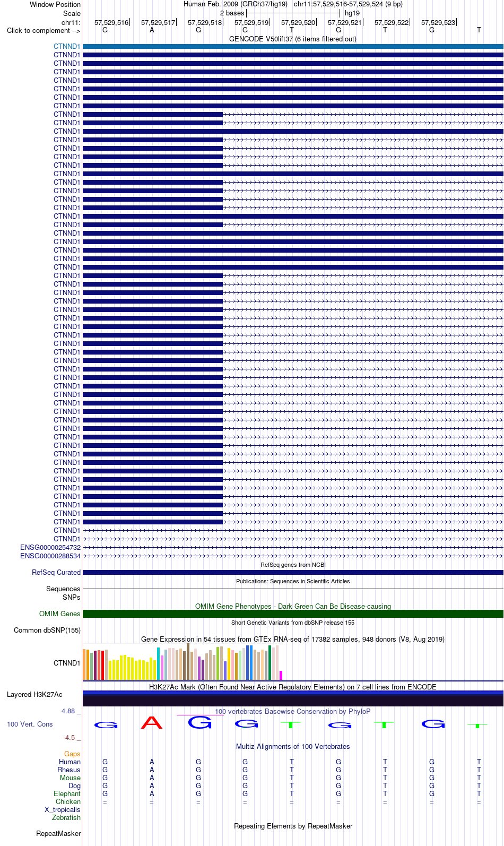The height and width of the screenshot is (846, 504).
Task: Click the GTEx expression bar chart
Action: [x=183, y=662]
